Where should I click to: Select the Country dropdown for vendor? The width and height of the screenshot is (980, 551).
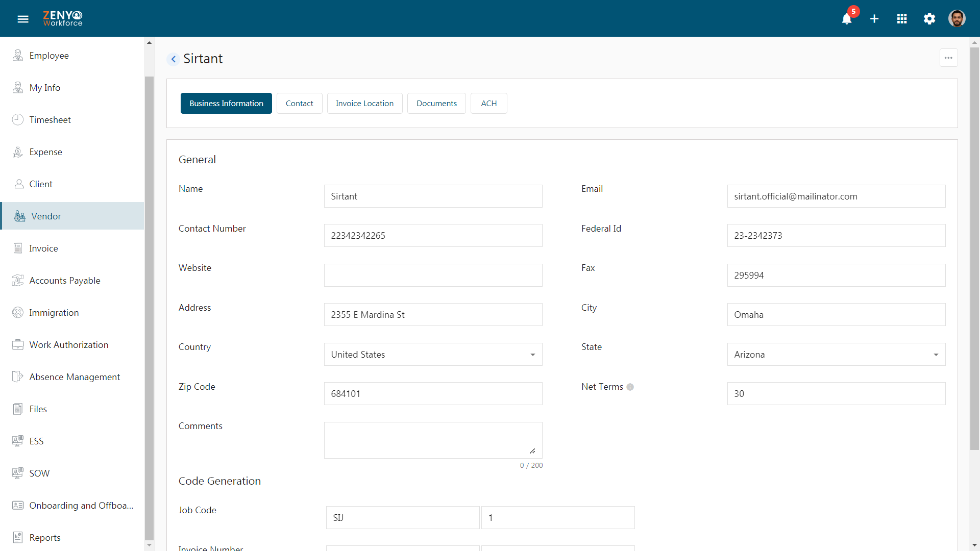(433, 354)
